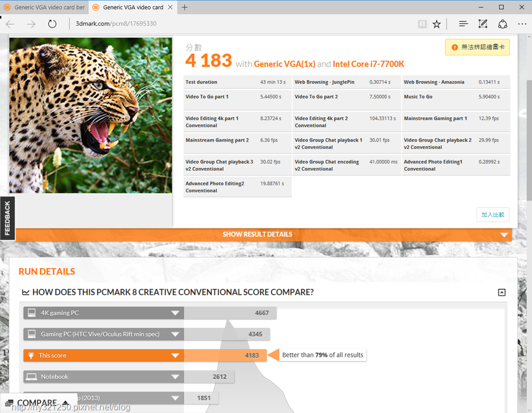Expand the 4K gaming PC dropdown

coord(175,313)
